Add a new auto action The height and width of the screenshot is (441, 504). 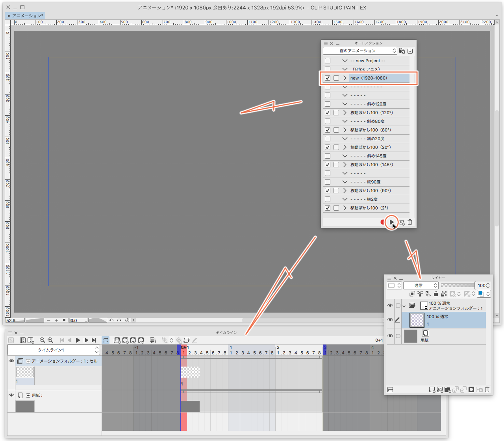[x=402, y=222]
